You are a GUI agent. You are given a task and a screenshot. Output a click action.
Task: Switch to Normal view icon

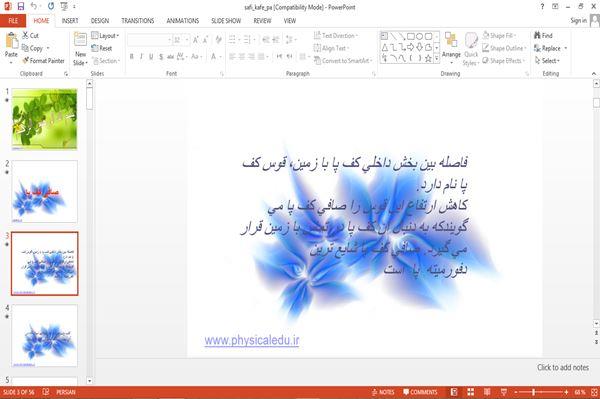(454, 392)
